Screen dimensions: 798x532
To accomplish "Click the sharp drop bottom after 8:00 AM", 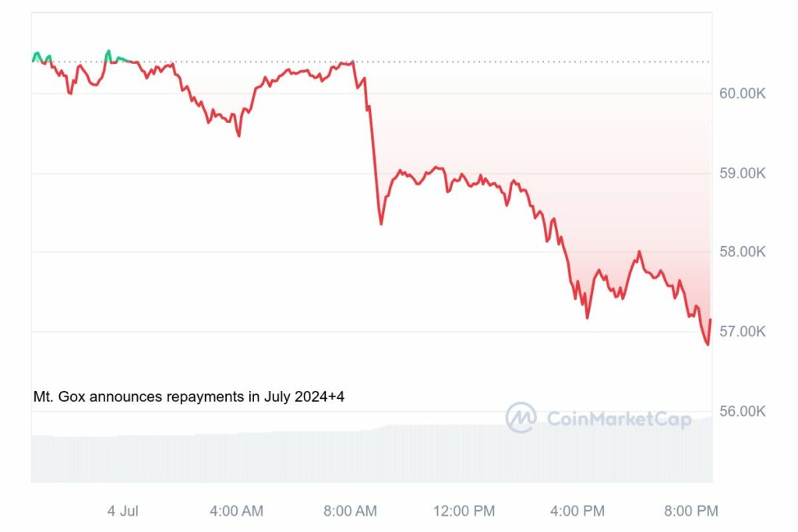I will point(381,224).
